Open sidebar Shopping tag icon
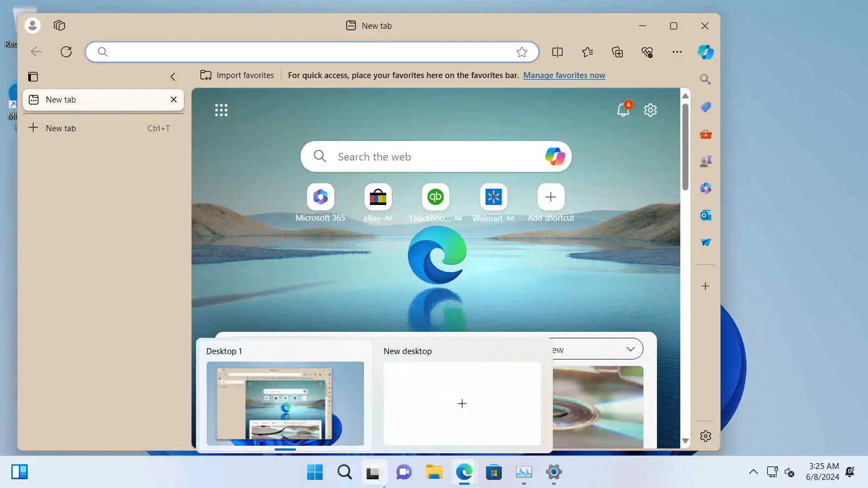Viewport: 868px width, 488px height. click(x=705, y=107)
